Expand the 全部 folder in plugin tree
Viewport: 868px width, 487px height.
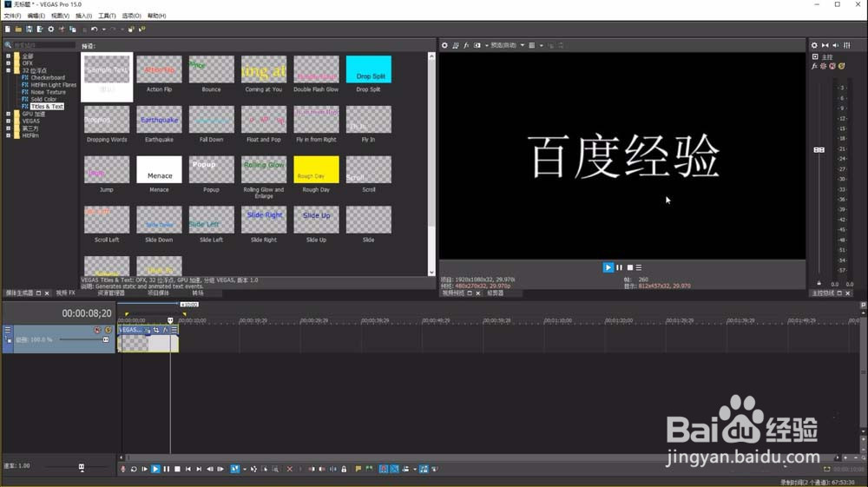9,56
